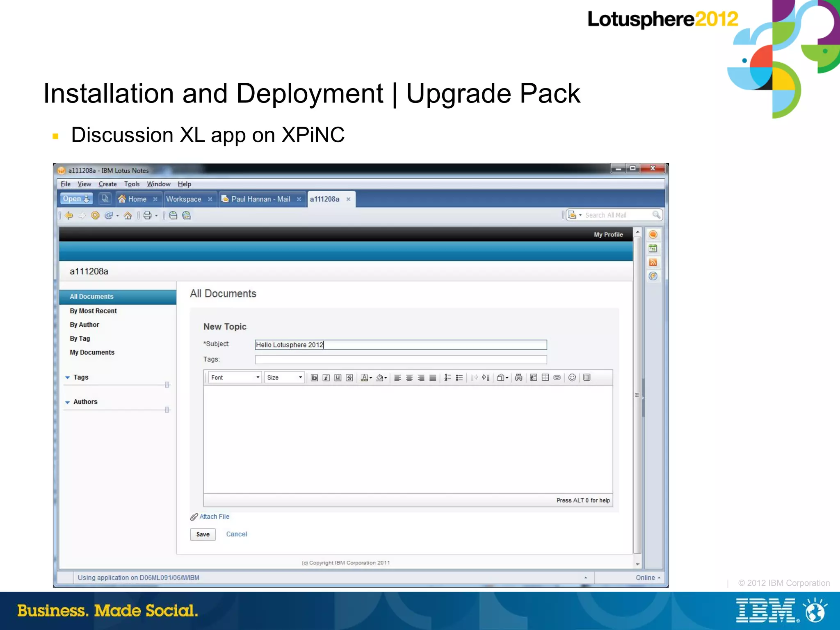Toggle Strikethrough in the rich text editor
The image size is (840, 630).
point(349,378)
